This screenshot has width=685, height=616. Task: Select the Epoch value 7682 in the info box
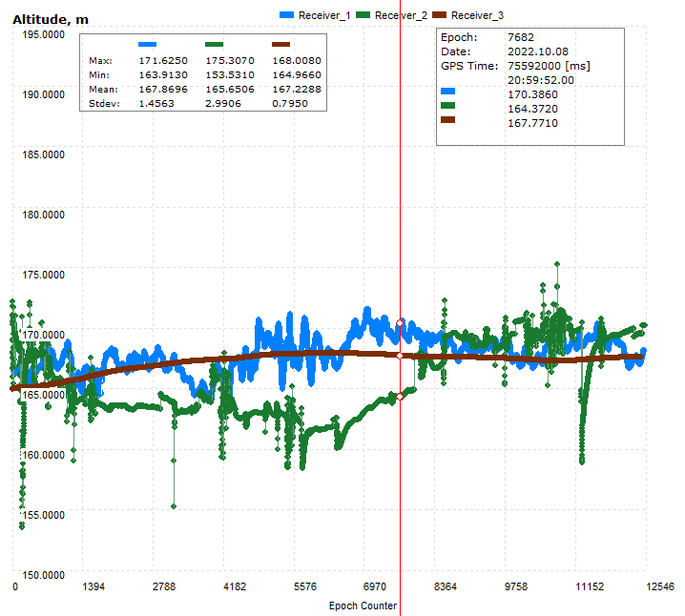point(521,38)
